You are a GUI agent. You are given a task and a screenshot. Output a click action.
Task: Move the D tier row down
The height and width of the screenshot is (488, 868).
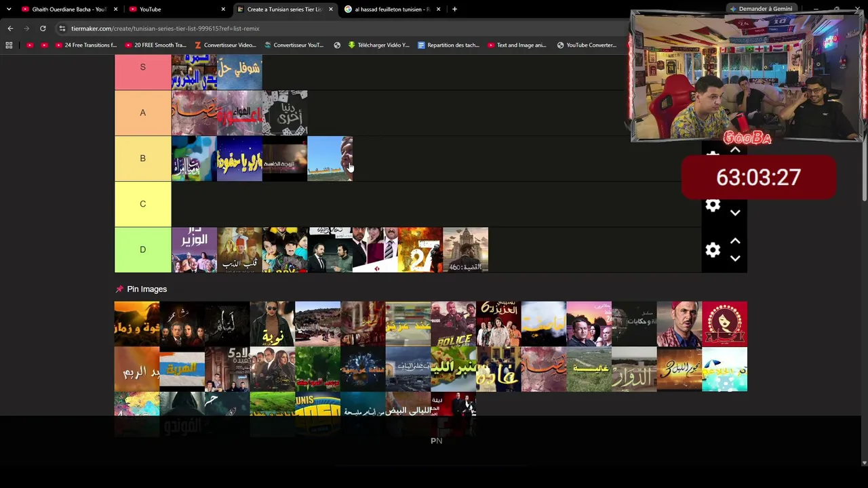pyautogui.click(x=735, y=258)
